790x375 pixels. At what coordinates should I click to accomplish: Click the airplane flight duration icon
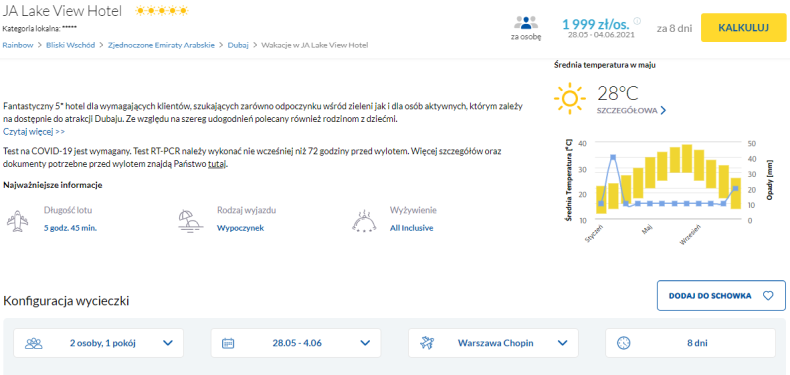tap(18, 221)
